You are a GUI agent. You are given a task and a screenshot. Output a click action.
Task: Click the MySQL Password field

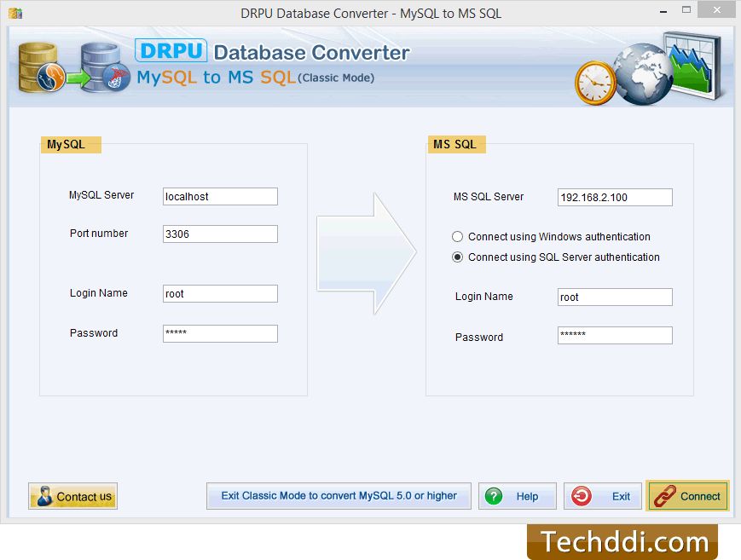point(220,333)
